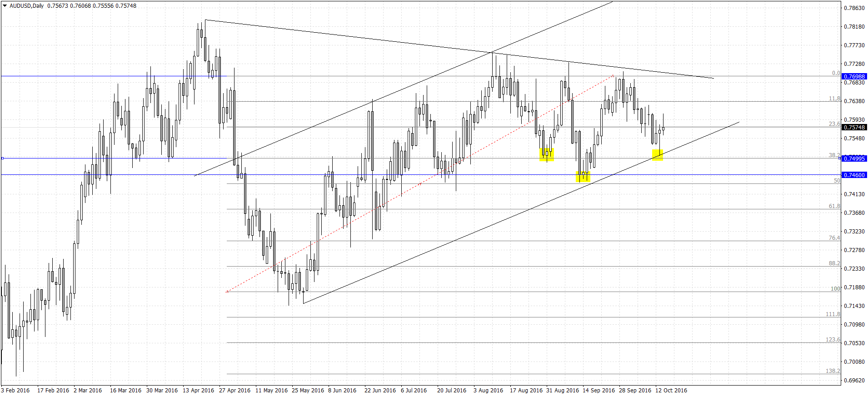The width and height of the screenshot is (868, 396).
Task: Click the 28 Sep 2016 date label
Action: point(635,391)
